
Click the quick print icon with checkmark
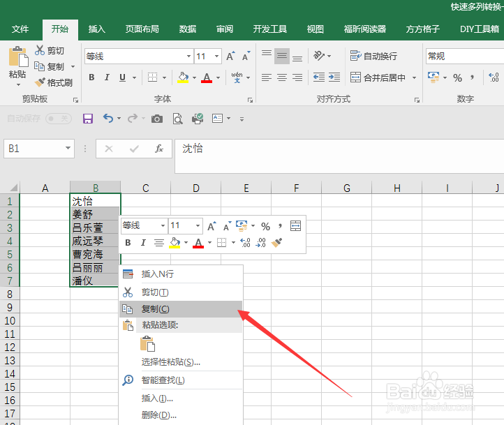[198, 119]
